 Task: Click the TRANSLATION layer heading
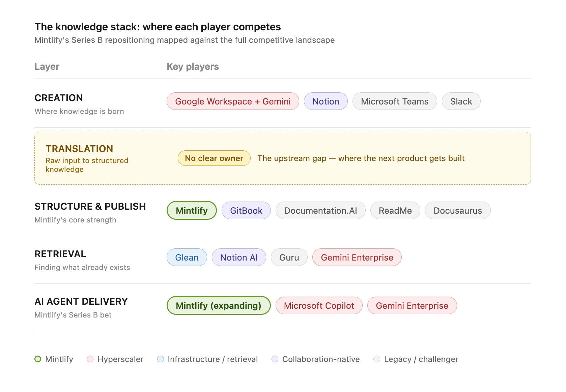click(x=79, y=149)
